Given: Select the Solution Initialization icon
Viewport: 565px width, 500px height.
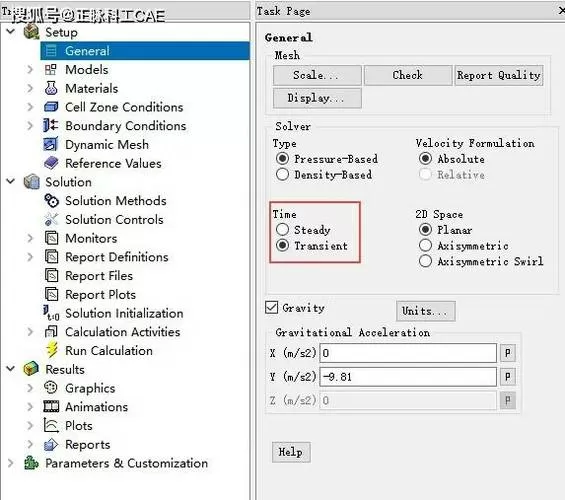Looking at the screenshot, I should point(51,313).
